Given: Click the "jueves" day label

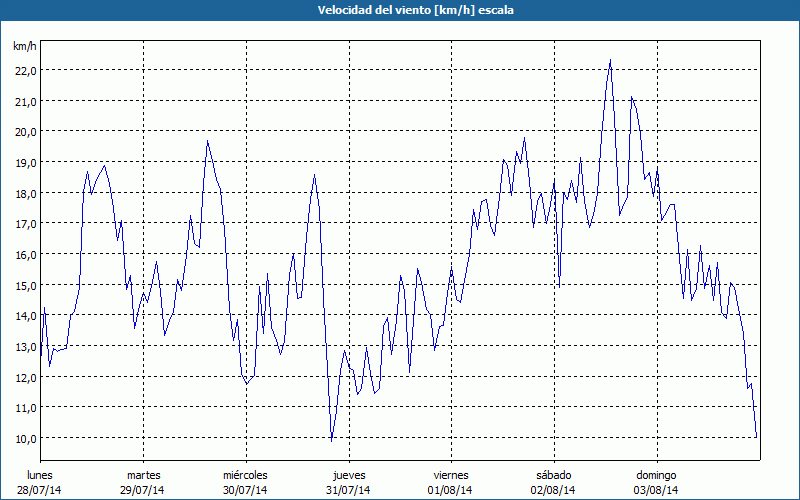Looking at the screenshot, I should [348, 475].
